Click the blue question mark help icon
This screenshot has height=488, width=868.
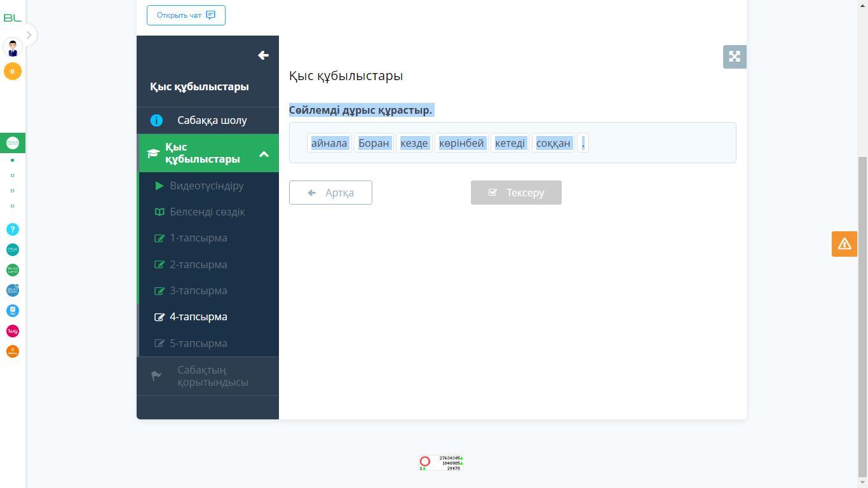pos(13,229)
